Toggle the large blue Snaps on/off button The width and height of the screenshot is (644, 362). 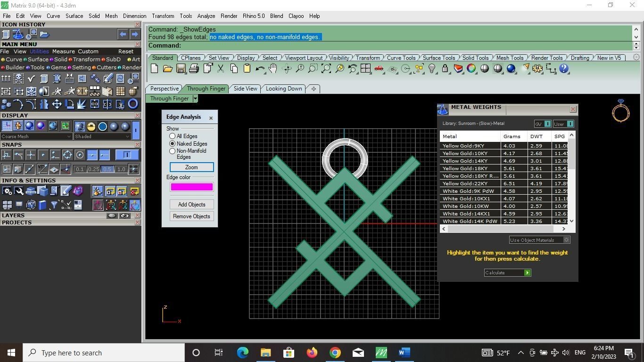[127, 155]
